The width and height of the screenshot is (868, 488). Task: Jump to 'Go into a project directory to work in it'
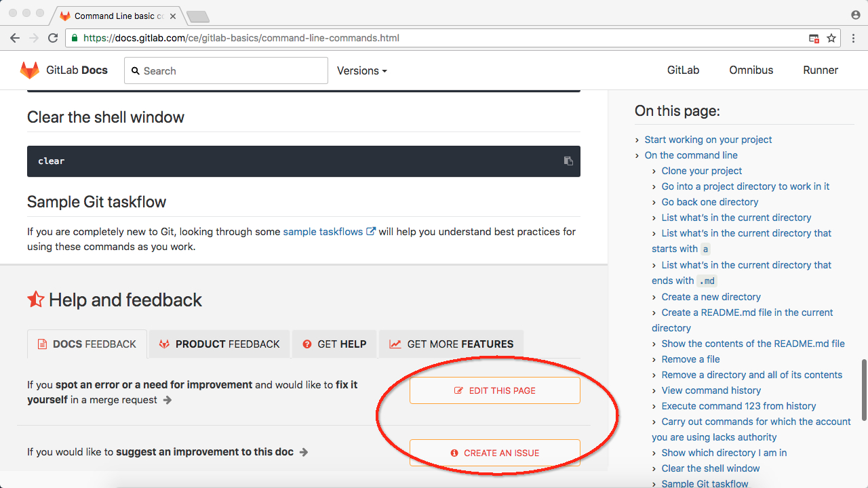pos(745,186)
